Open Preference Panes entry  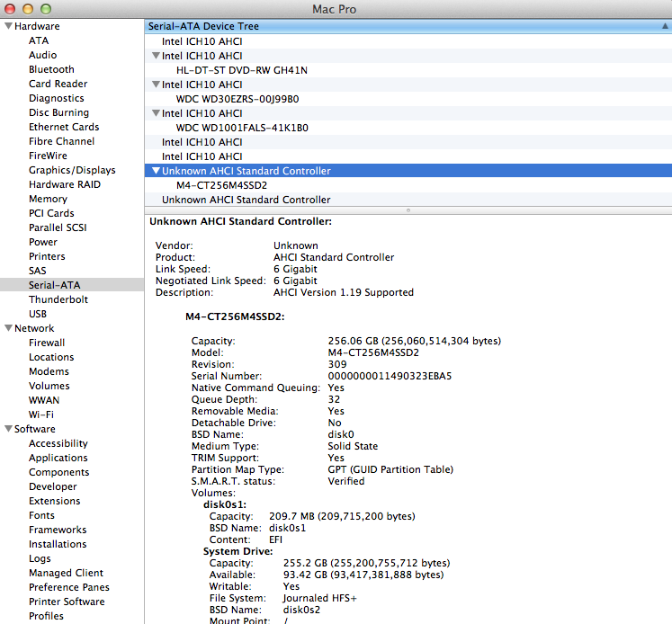(69, 587)
